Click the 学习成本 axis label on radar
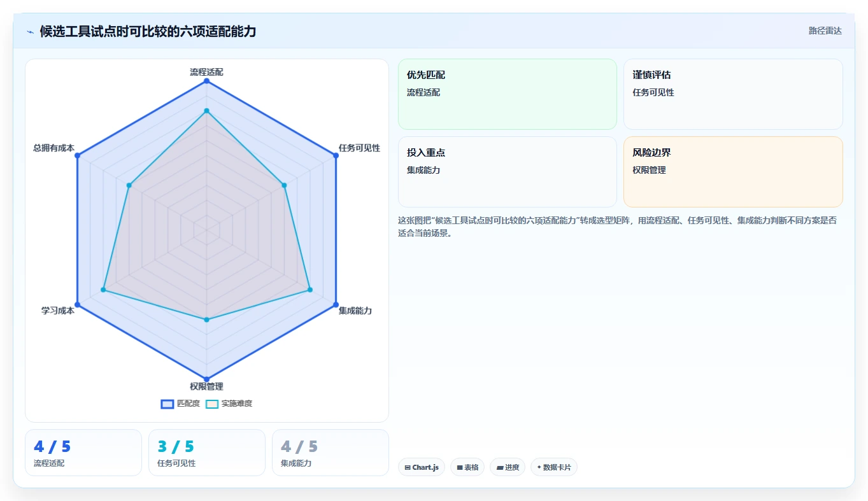This screenshot has width=868, height=501. click(58, 311)
